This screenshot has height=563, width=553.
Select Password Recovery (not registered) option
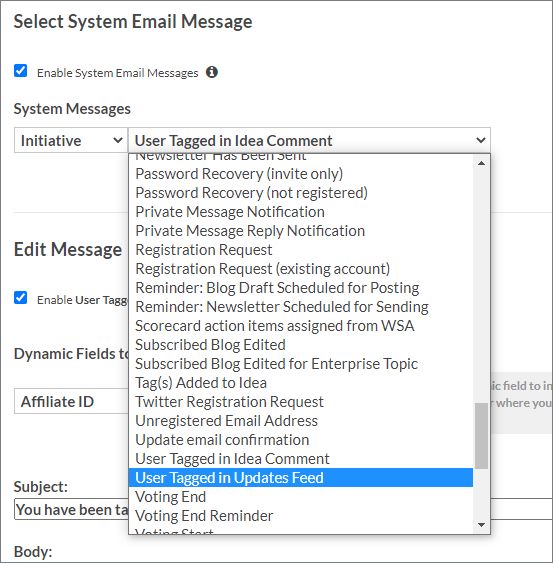tap(301, 193)
